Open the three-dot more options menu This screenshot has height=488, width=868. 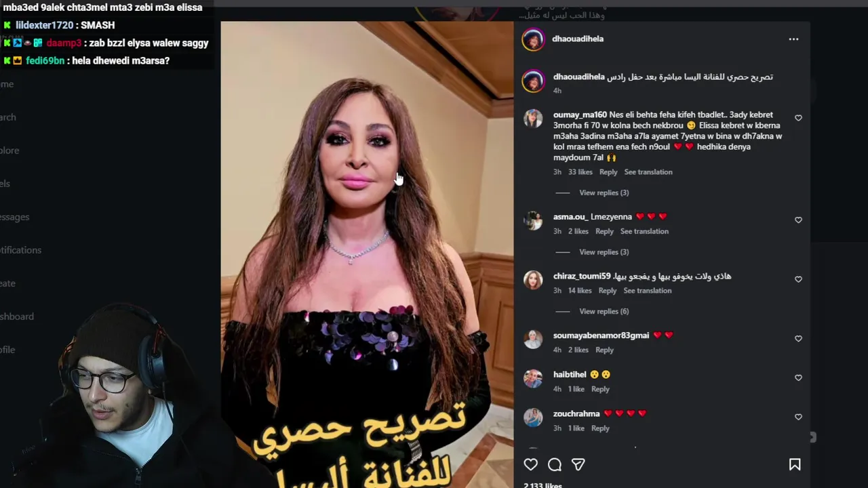(x=793, y=39)
